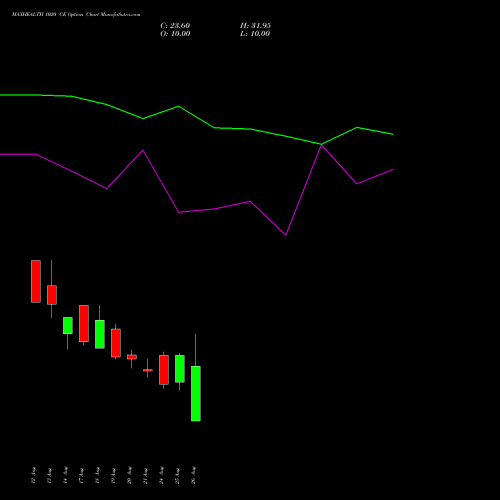500x500 pixels.
Task: Click the small red candle for 20 Aug
Action: coord(132,357)
